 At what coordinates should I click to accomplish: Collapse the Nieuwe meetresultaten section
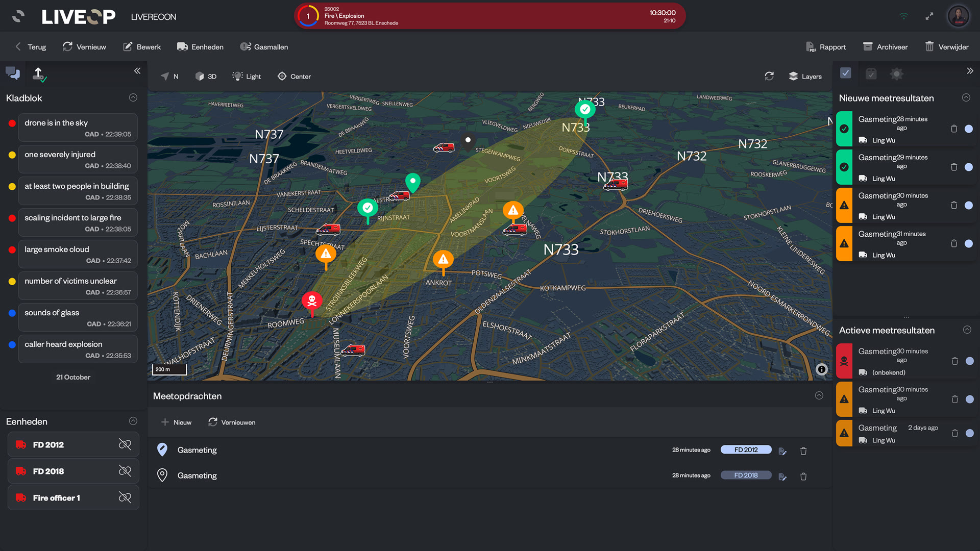pos(966,97)
